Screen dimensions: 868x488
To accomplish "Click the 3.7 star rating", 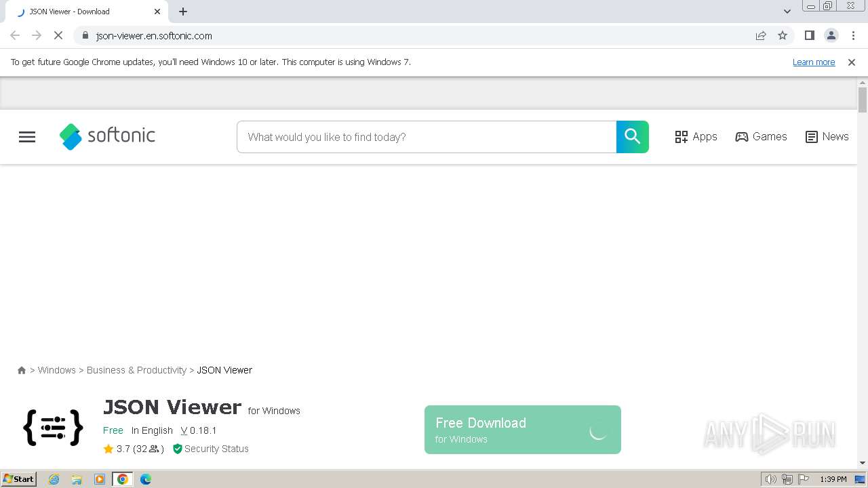I will 117,449.
